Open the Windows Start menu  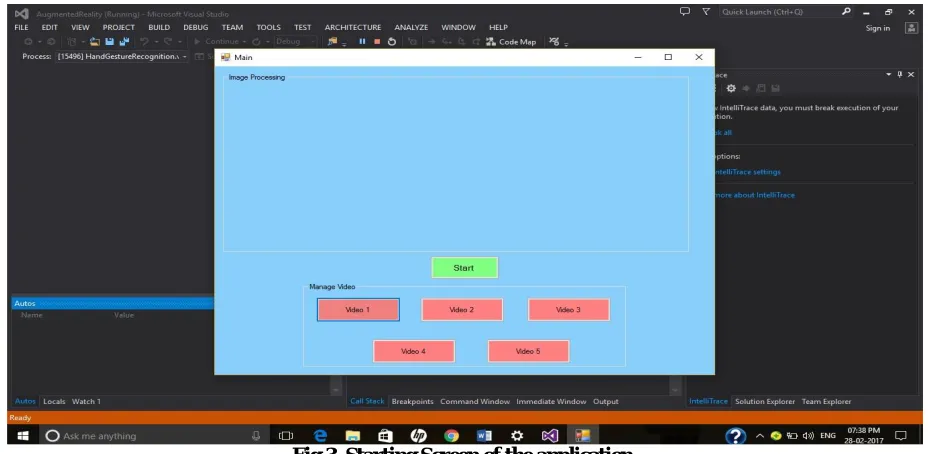23,436
